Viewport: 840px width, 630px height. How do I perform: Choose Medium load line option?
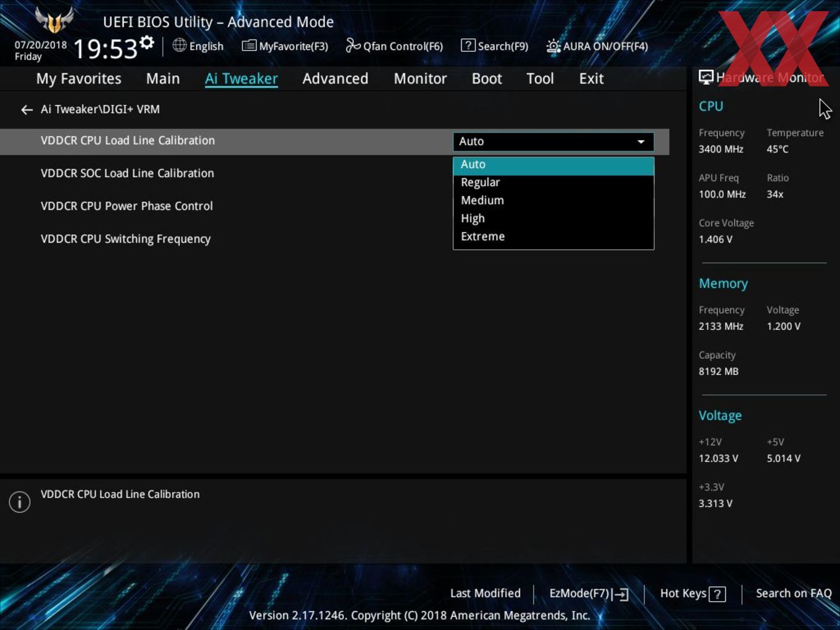click(x=553, y=200)
